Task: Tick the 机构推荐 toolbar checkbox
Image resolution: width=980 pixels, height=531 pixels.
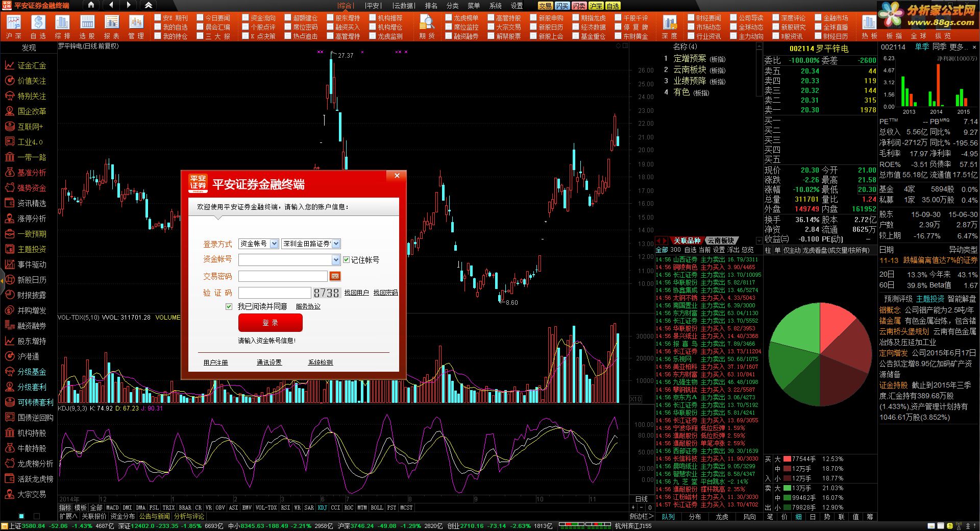Action: coord(373,18)
